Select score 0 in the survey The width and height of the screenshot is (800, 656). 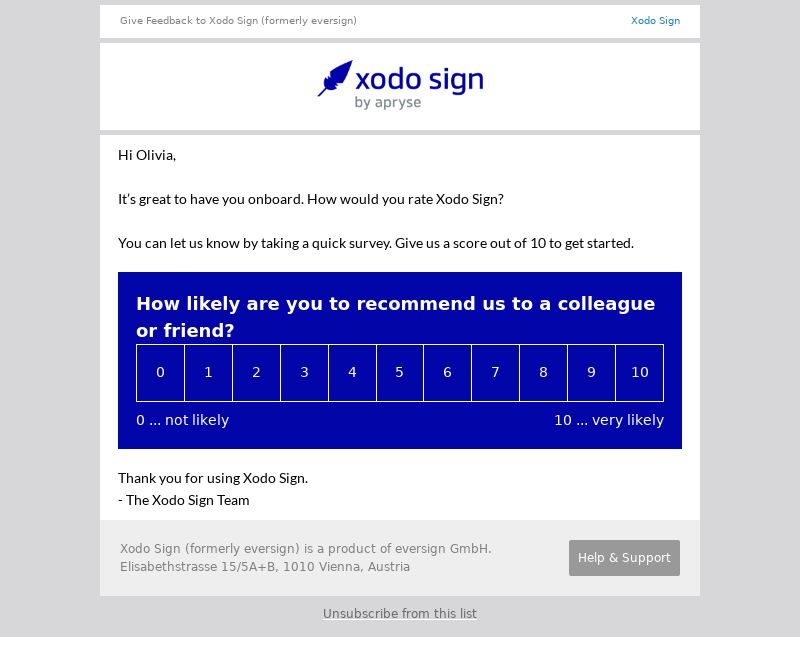click(160, 373)
